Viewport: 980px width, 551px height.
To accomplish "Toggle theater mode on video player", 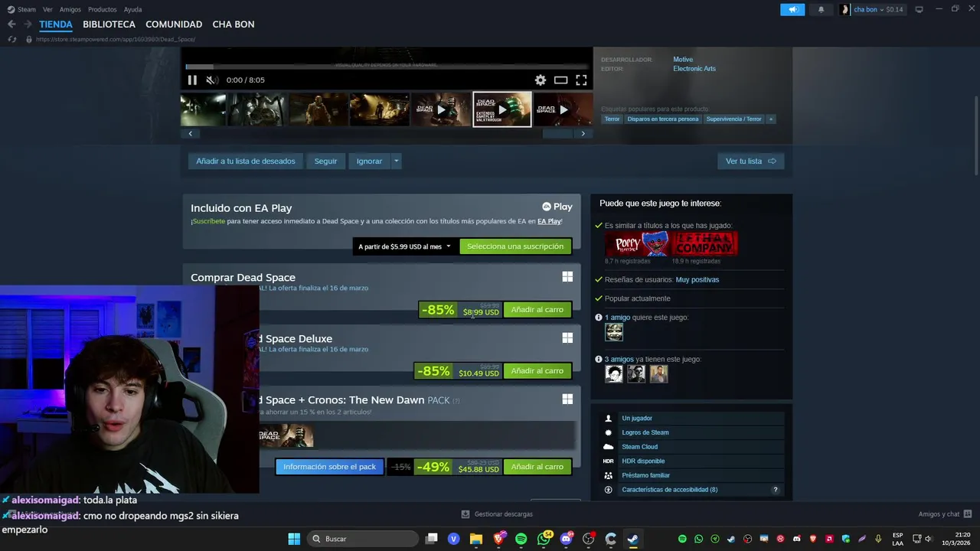I will click(560, 80).
